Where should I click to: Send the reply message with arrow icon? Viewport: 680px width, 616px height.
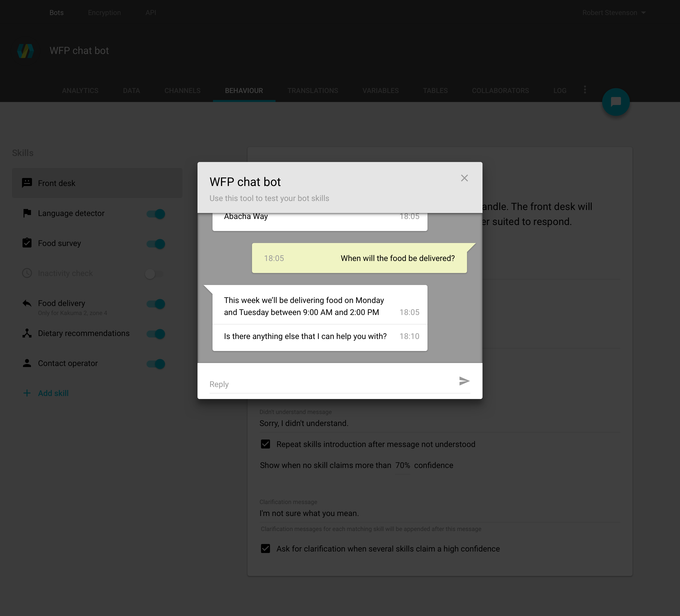click(464, 381)
